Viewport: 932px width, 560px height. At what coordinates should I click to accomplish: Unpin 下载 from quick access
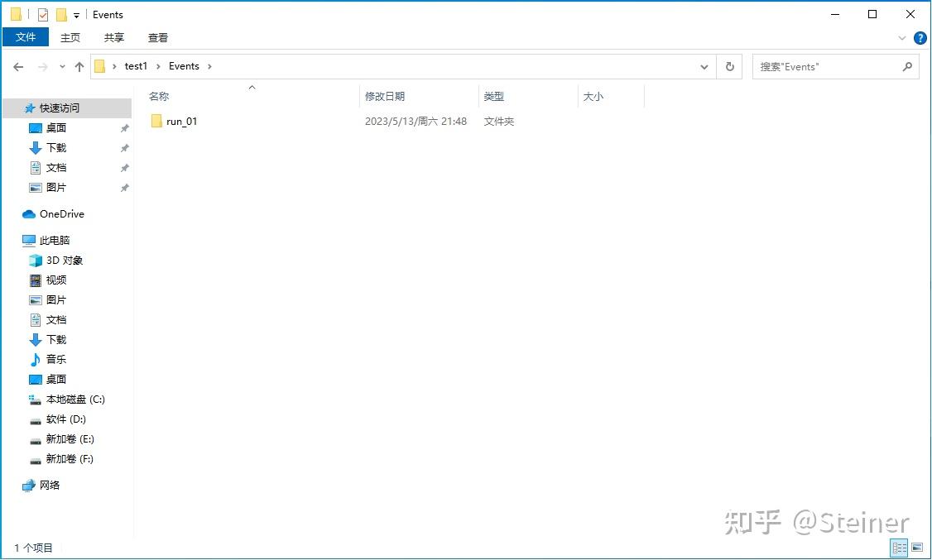pyautogui.click(x=124, y=147)
